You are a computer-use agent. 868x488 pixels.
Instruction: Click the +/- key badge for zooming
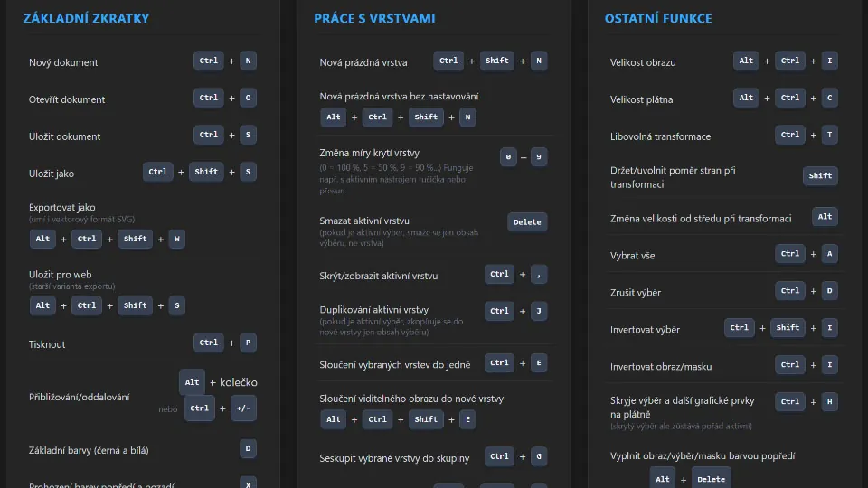(x=243, y=408)
